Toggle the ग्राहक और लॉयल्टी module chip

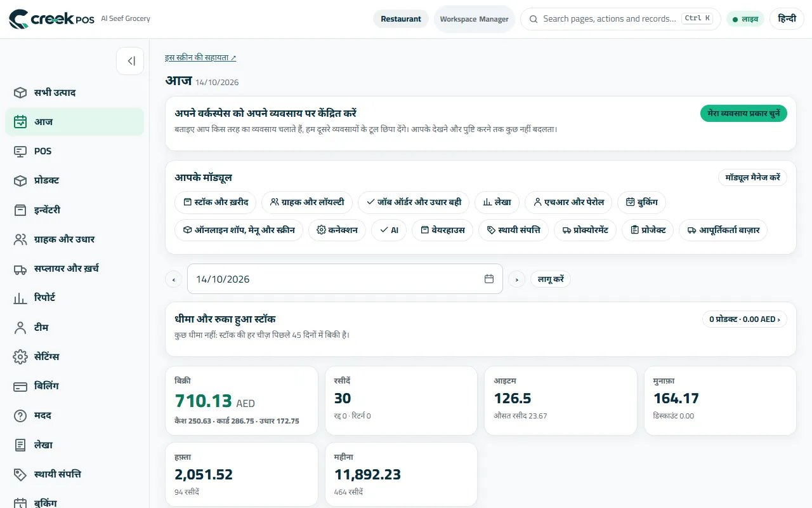click(307, 202)
